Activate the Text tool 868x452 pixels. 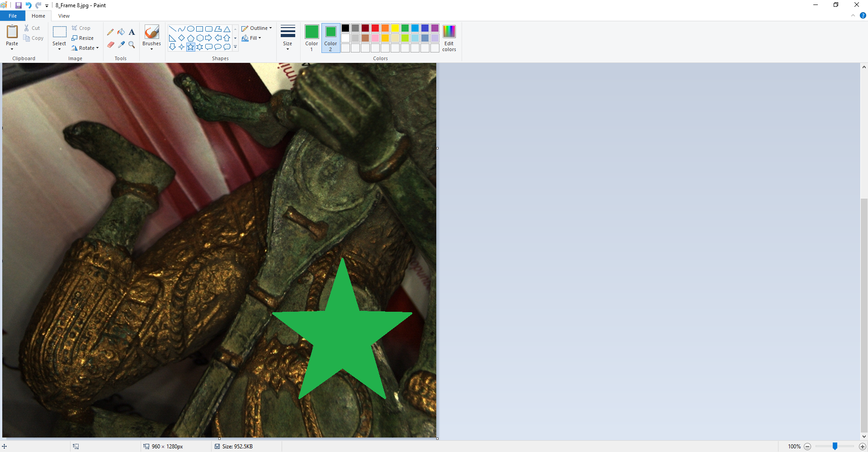pos(132,32)
